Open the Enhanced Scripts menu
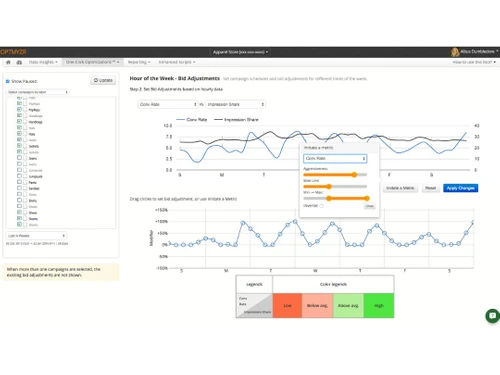The width and height of the screenshot is (500, 375). click(x=177, y=62)
